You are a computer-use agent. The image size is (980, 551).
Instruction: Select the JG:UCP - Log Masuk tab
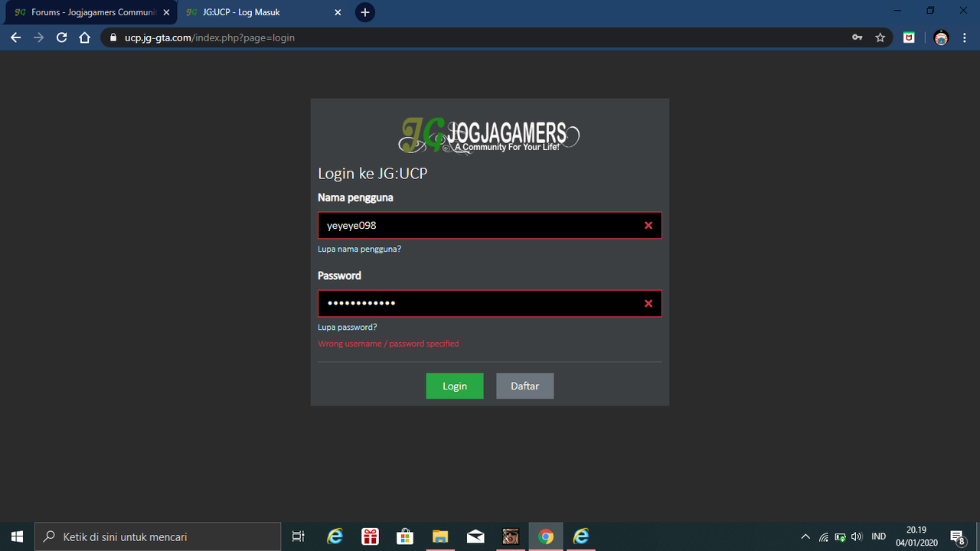pos(263,12)
